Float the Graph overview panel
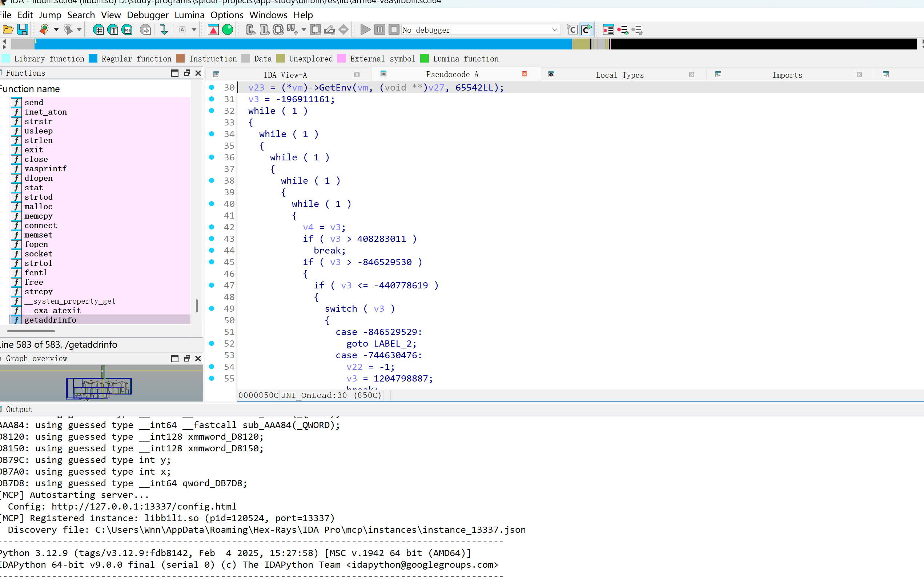The image size is (924, 579). tap(187, 359)
